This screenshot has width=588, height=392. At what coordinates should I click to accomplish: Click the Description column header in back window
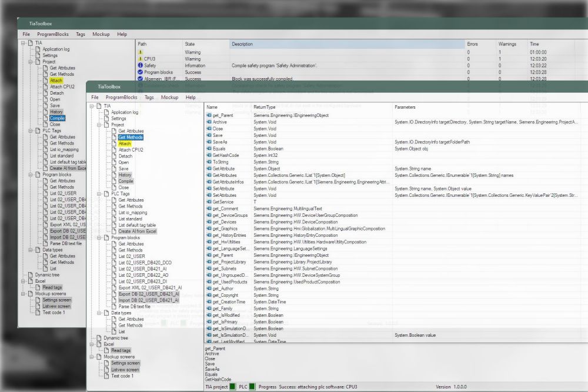(347, 44)
